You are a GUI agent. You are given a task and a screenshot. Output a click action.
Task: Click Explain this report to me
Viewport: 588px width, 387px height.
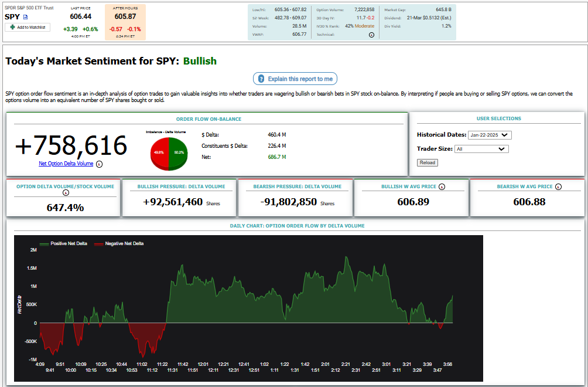click(x=295, y=79)
